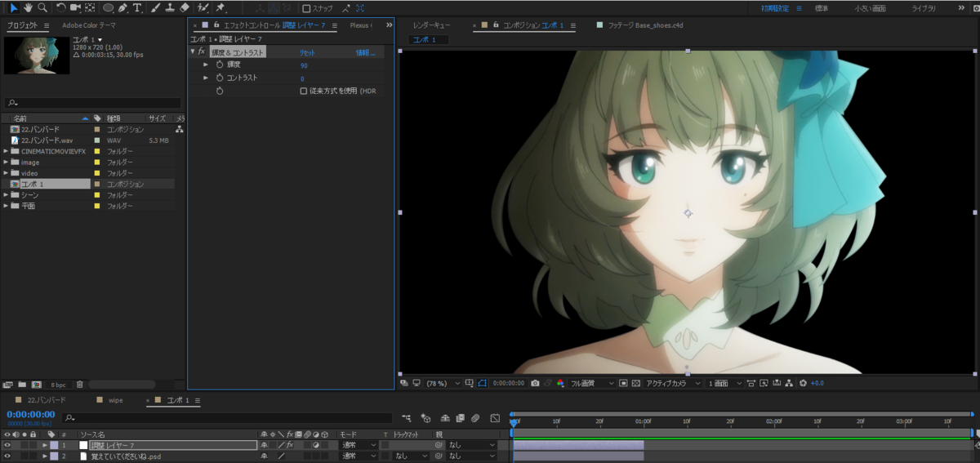The image size is (980, 463).
Task: Enable the スナップ checkbox
Action: point(306,8)
